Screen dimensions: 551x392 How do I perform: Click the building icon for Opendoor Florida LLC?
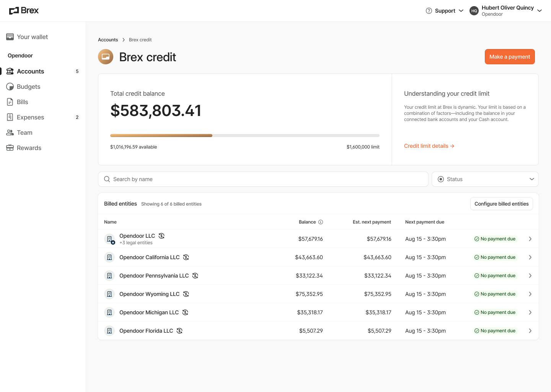tap(109, 331)
